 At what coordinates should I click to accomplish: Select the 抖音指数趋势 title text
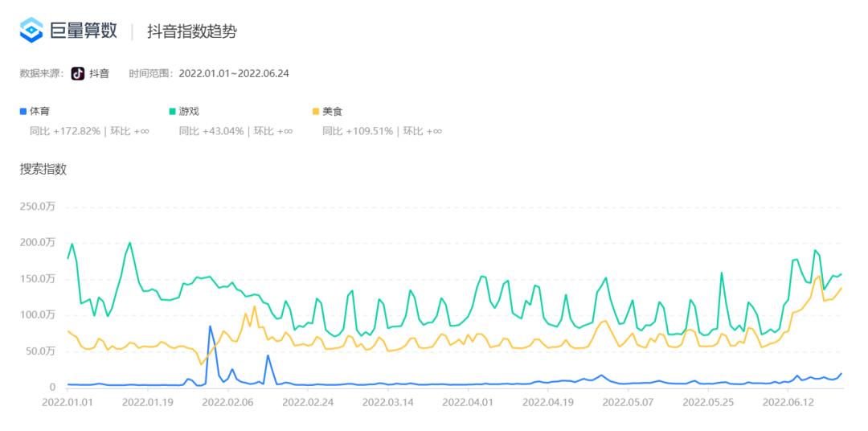[x=192, y=31]
